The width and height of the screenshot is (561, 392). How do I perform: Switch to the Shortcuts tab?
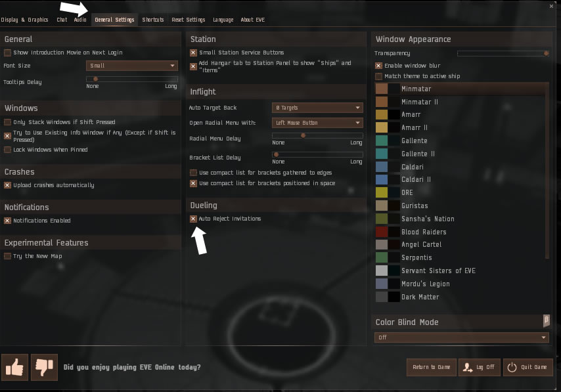pos(153,20)
